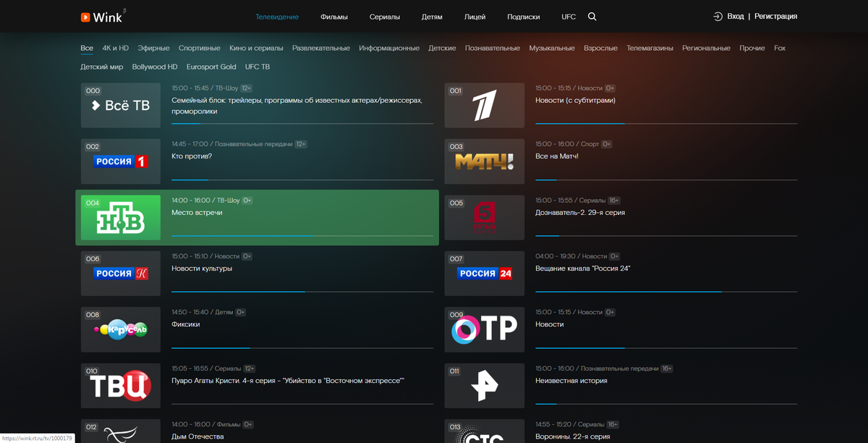Filter by Телемагазины channels
Image resolution: width=868 pixels, height=443 pixels.
650,48
